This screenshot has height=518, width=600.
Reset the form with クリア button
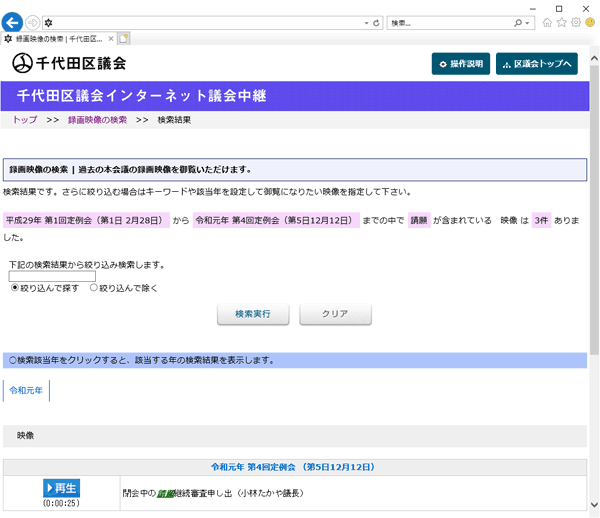click(x=335, y=314)
